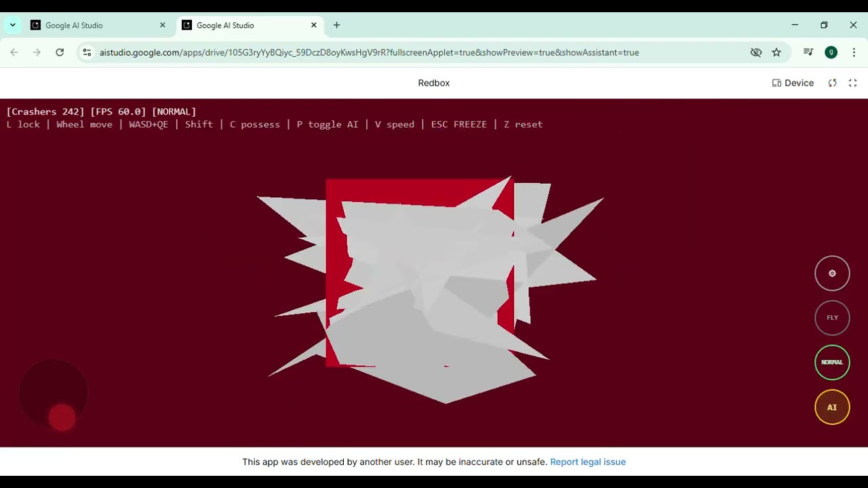Screen dimensions: 868x488
Task: Open the Chrome three-dot menu
Action: (854, 52)
